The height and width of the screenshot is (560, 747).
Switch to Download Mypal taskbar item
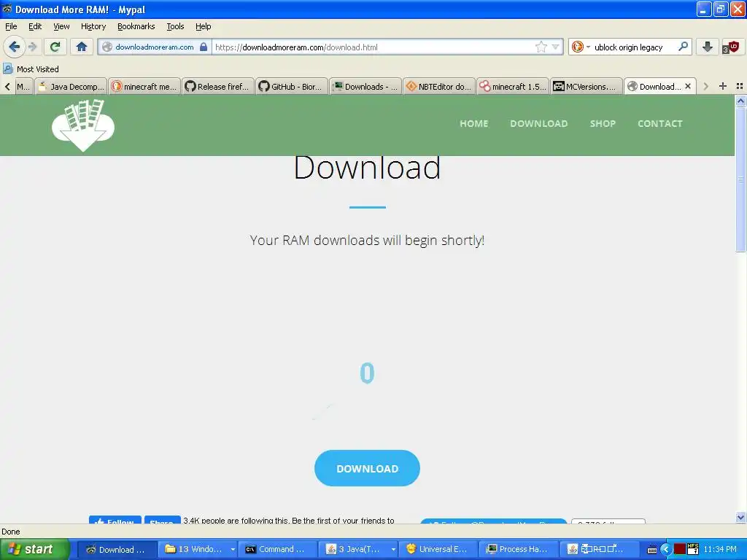pos(117,549)
